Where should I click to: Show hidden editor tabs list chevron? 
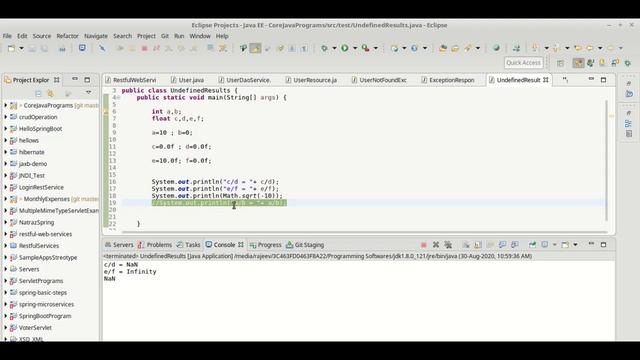(x=565, y=80)
